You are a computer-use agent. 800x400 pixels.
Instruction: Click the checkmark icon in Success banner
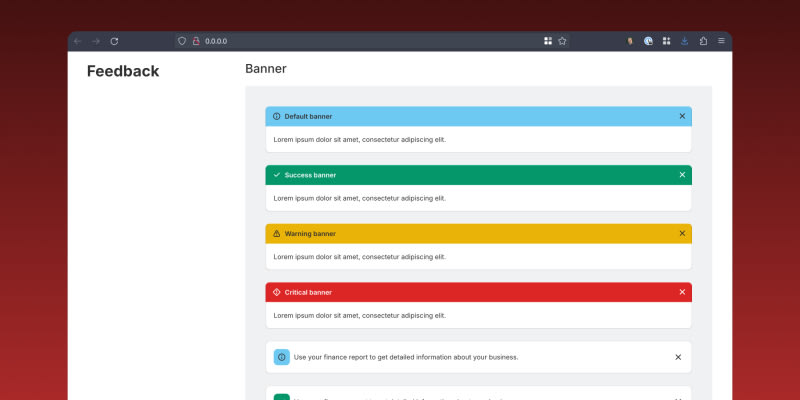coord(277,175)
